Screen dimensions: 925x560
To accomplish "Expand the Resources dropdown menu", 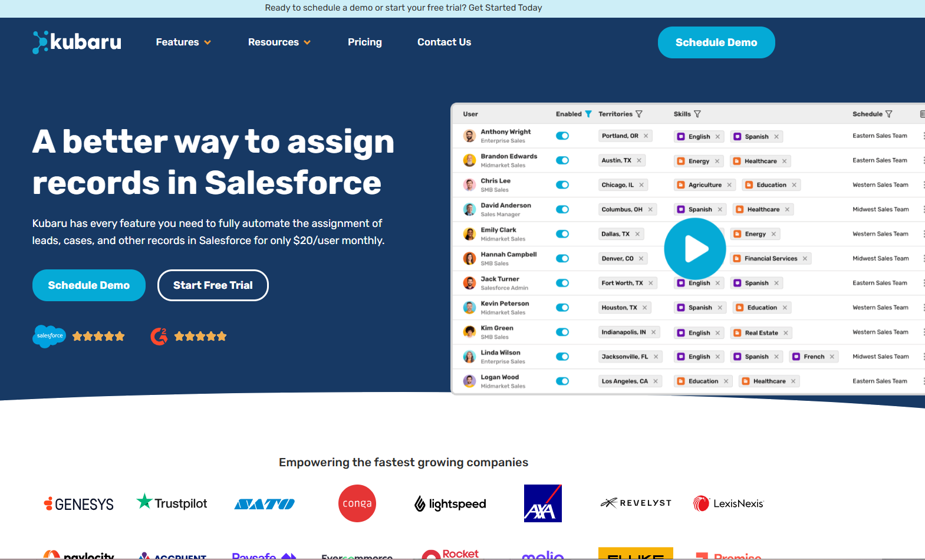I will (279, 42).
